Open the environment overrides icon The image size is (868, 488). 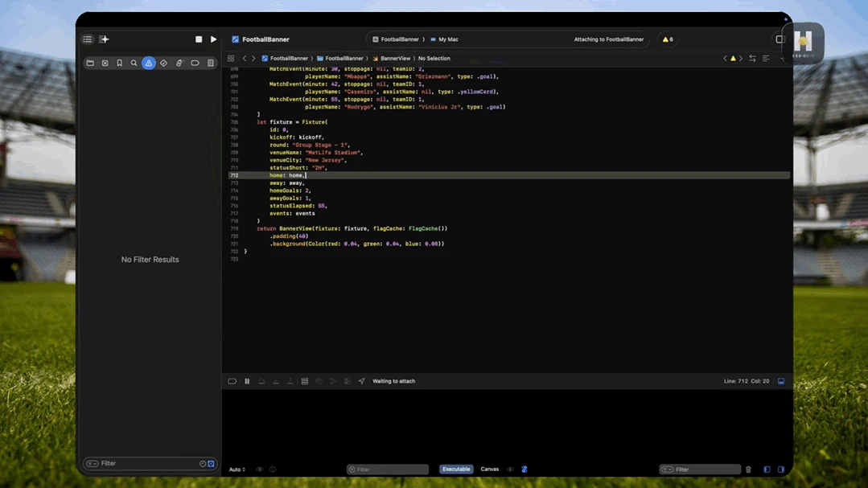tap(347, 381)
